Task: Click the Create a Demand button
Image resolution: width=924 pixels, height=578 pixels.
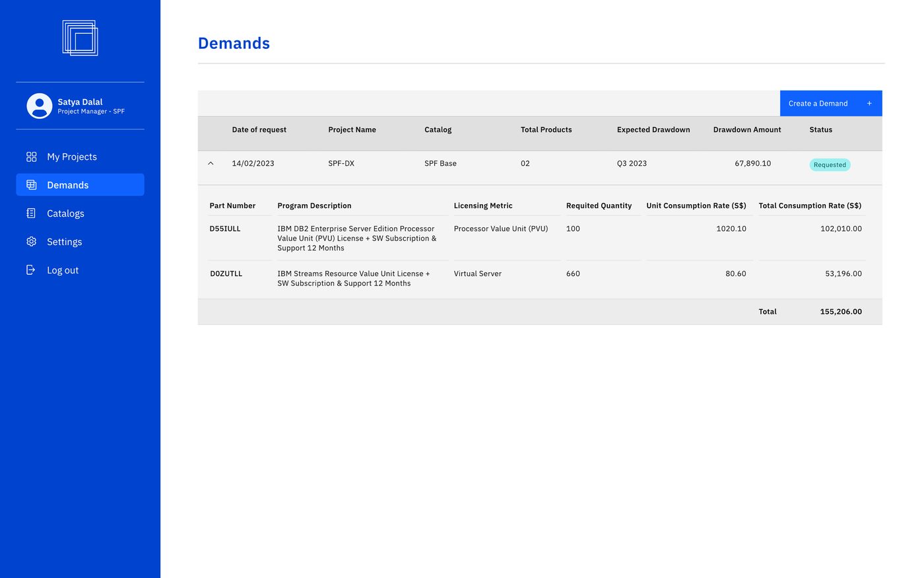Action: [831, 104]
